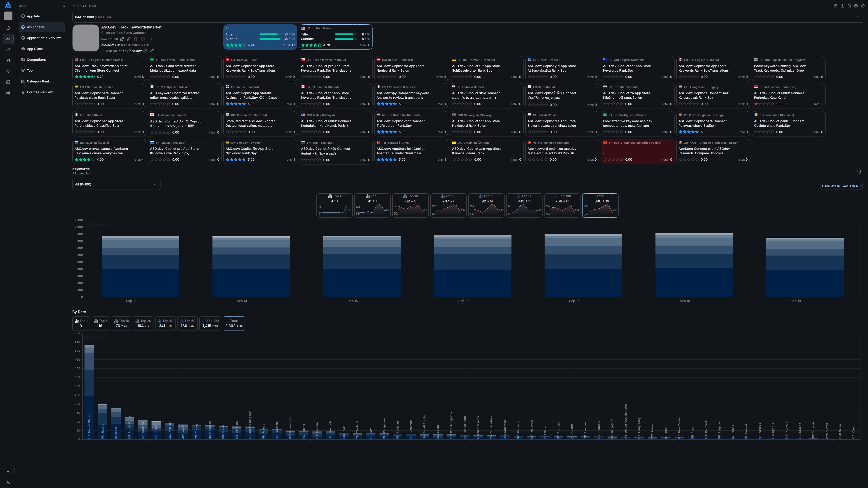Viewport: 868px width, 488px height.
Task: Select the Top 10 keywords stat card
Action: 410,205
